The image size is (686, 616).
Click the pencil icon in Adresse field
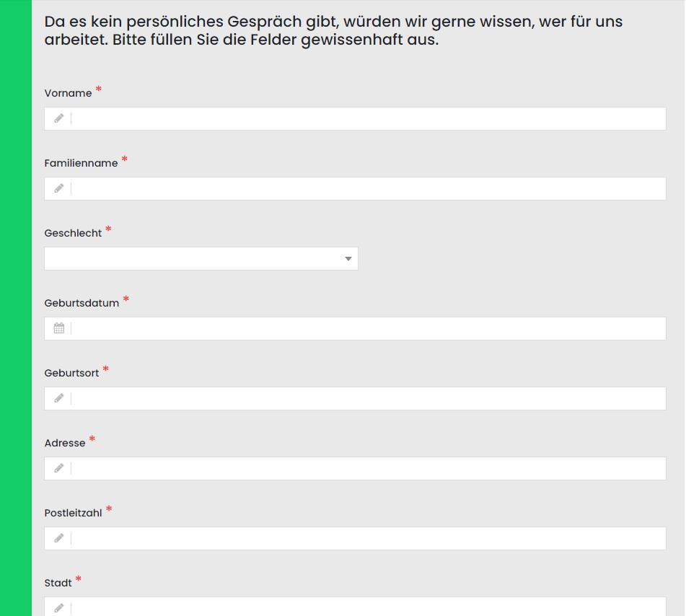(58, 468)
